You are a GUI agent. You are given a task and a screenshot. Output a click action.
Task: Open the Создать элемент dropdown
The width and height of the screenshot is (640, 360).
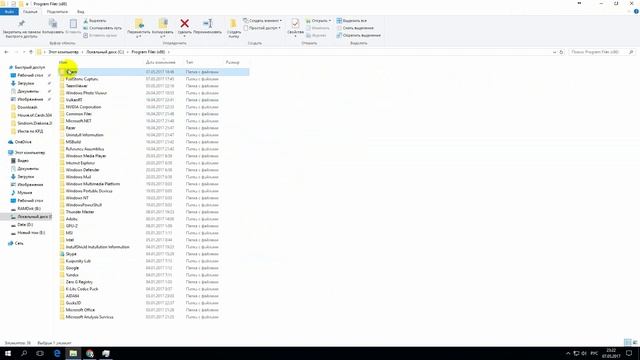(x=262, y=20)
